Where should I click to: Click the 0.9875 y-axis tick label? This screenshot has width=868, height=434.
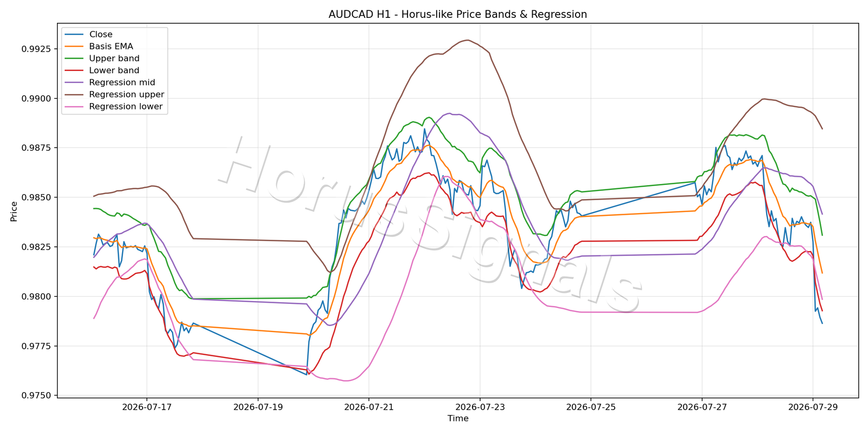tap(36, 148)
